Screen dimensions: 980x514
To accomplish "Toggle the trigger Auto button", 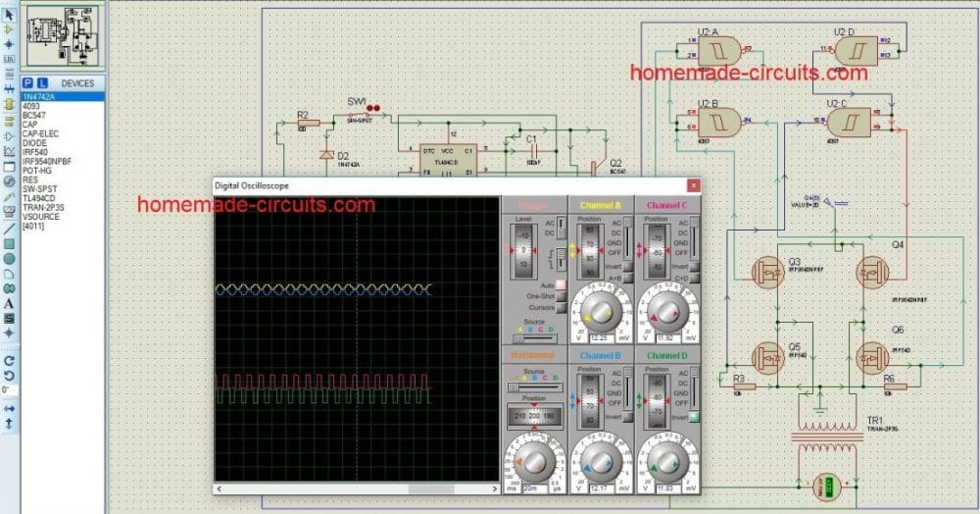I will tap(562, 284).
